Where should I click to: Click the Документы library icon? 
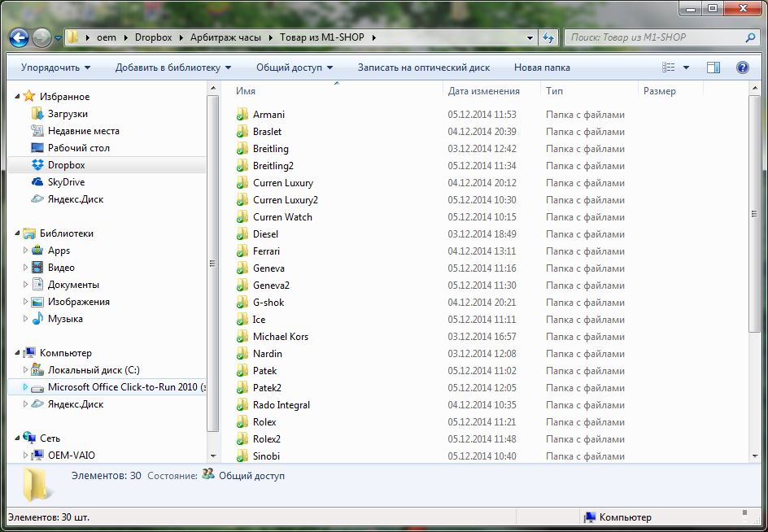click(37, 285)
